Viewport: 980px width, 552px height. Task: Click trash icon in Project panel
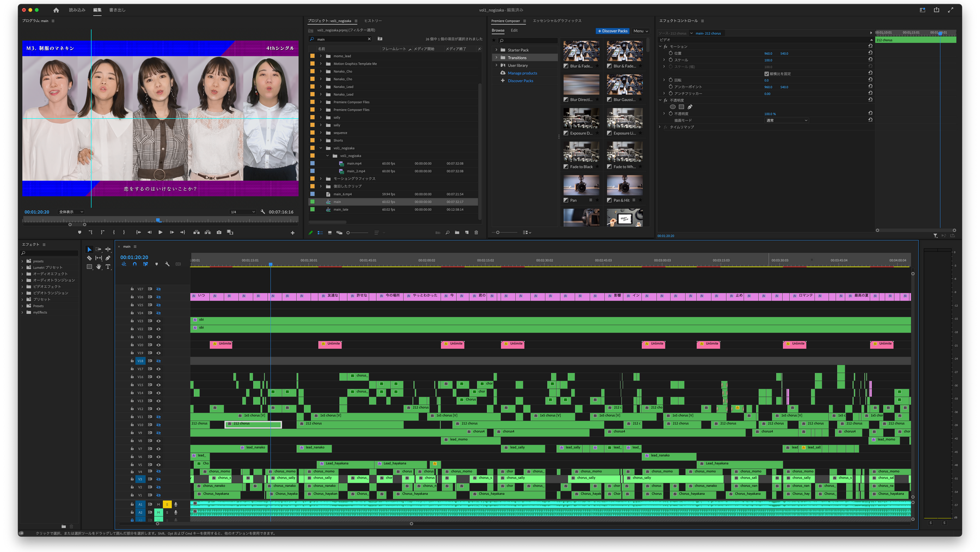[x=476, y=233]
